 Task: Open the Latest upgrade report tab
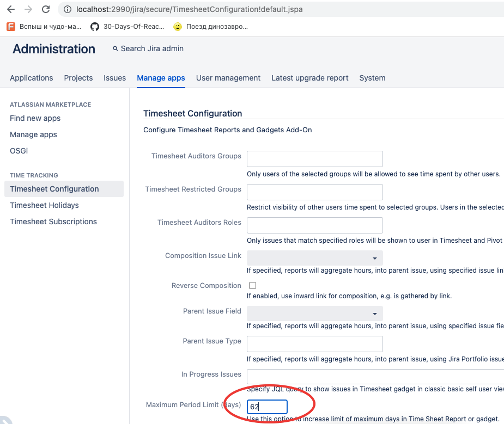pyautogui.click(x=310, y=78)
